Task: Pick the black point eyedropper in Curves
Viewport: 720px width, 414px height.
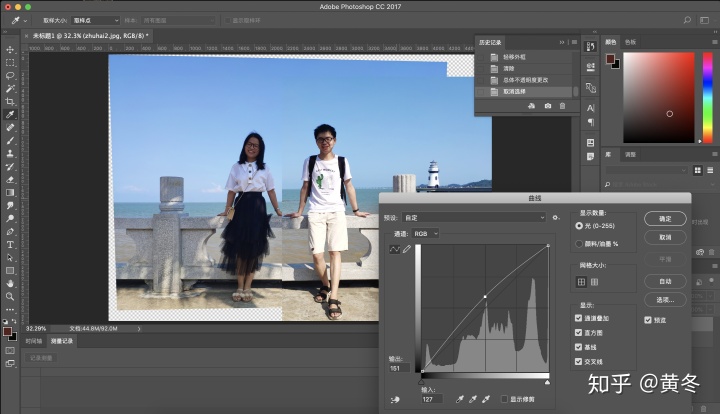Action: coord(460,399)
